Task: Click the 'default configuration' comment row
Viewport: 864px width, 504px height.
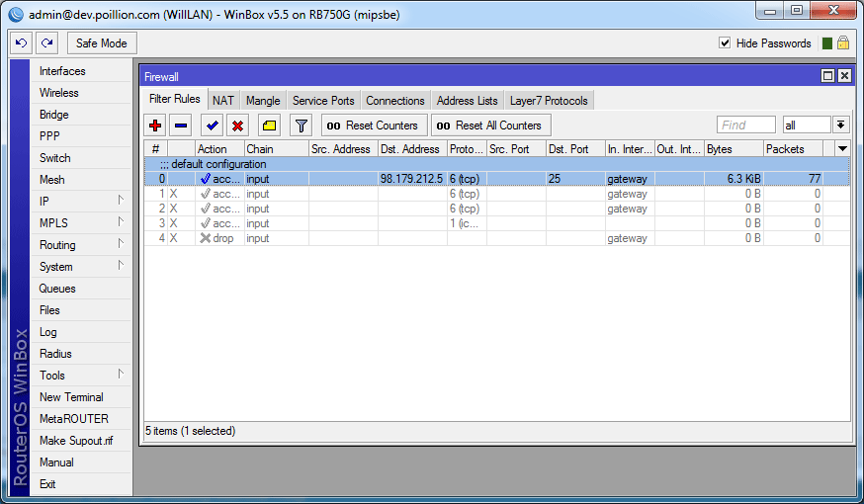Action: 497,164
